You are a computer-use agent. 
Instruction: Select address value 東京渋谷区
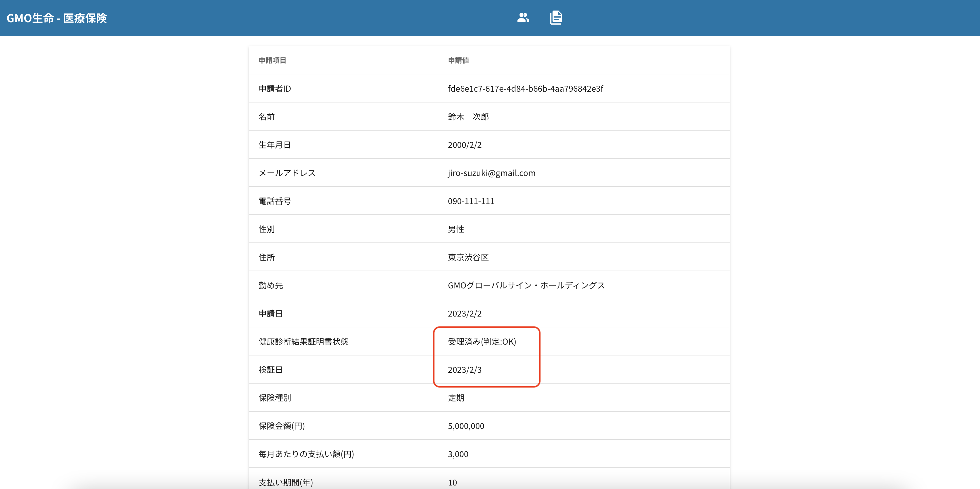click(x=468, y=257)
